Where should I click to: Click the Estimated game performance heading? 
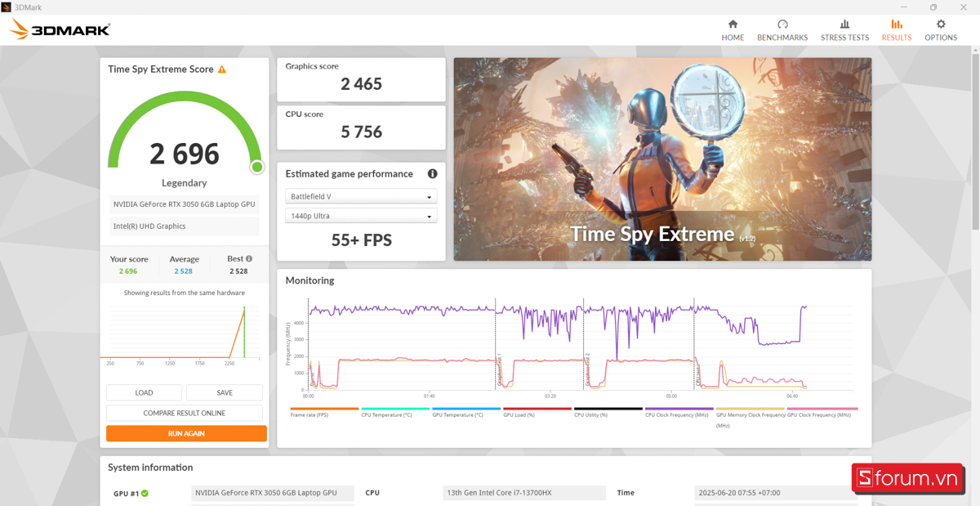tap(350, 174)
